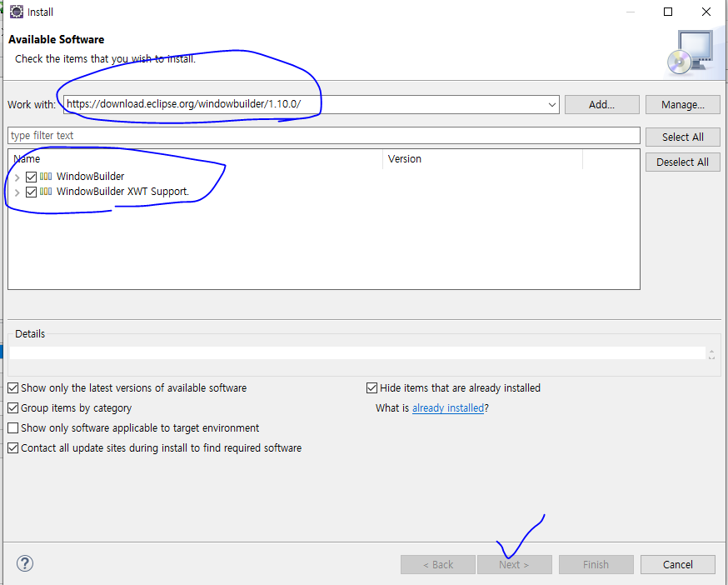Screen dimensions: 728x585
Task: Maximize the Install window
Action: (668, 12)
